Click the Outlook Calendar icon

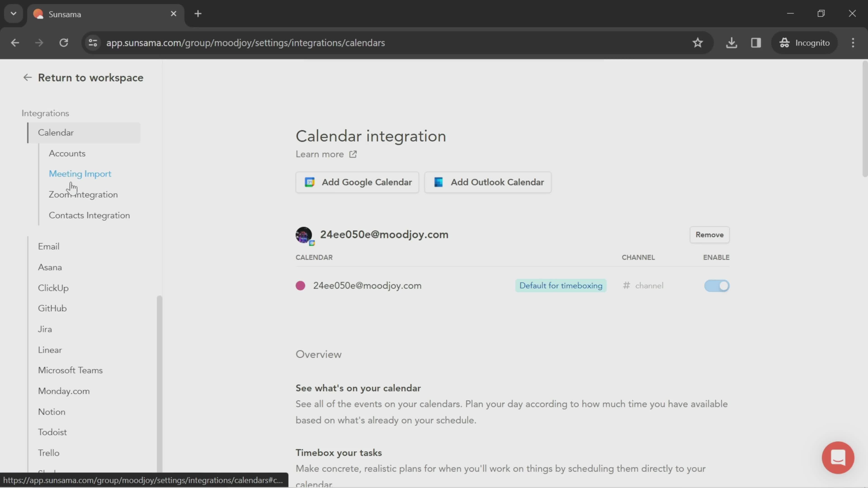(438, 182)
